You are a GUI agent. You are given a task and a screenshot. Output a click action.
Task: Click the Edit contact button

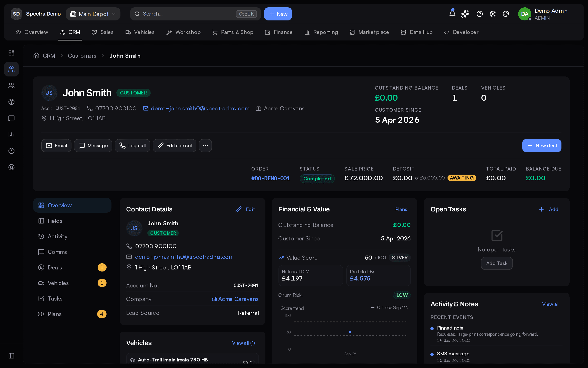(x=174, y=146)
